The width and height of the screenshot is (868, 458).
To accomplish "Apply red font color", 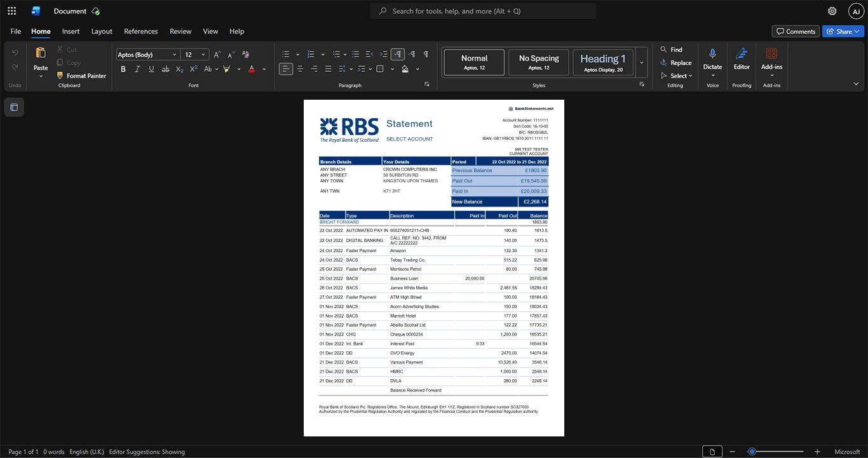I will (x=252, y=69).
